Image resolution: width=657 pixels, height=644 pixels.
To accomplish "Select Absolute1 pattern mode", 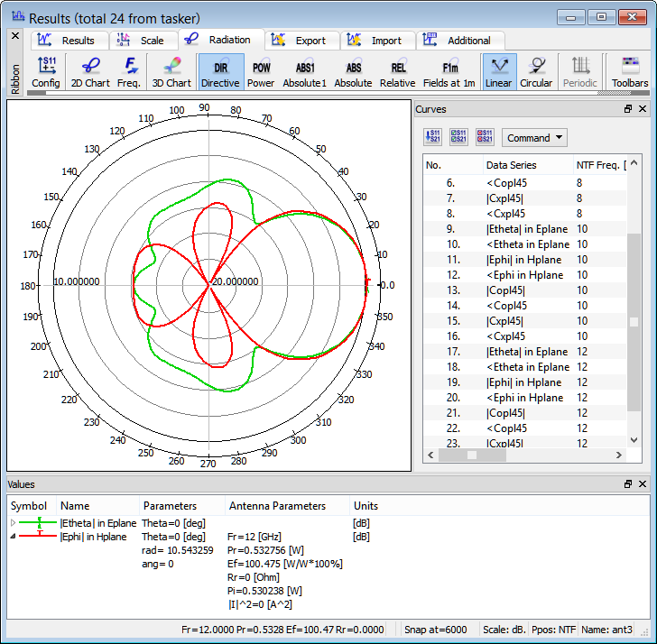I will [x=305, y=72].
